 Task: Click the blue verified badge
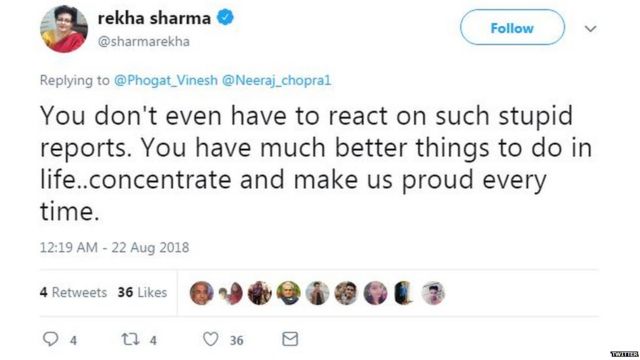pyautogui.click(x=225, y=18)
